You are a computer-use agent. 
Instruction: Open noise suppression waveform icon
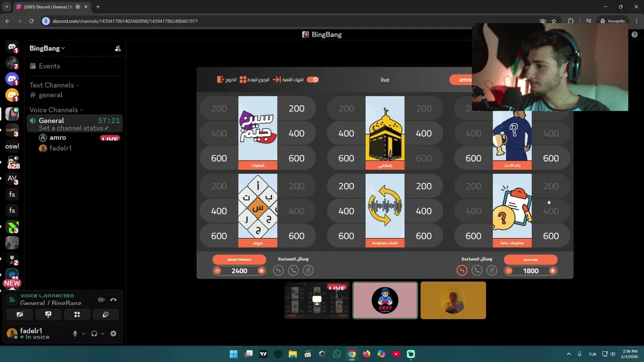tap(101, 300)
